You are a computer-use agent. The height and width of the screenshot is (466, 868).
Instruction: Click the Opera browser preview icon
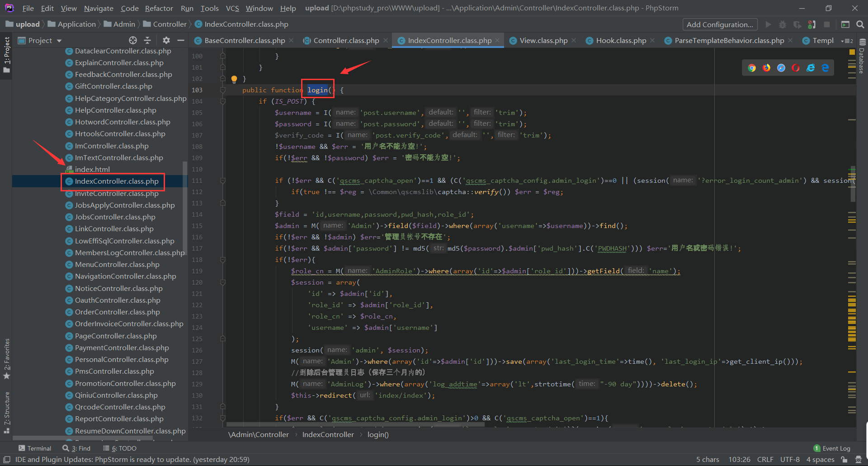point(796,68)
